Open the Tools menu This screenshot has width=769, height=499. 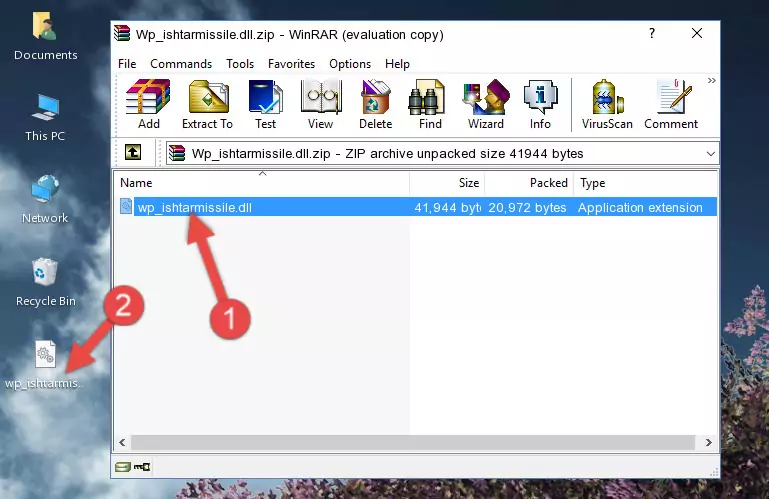(x=240, y=64)
